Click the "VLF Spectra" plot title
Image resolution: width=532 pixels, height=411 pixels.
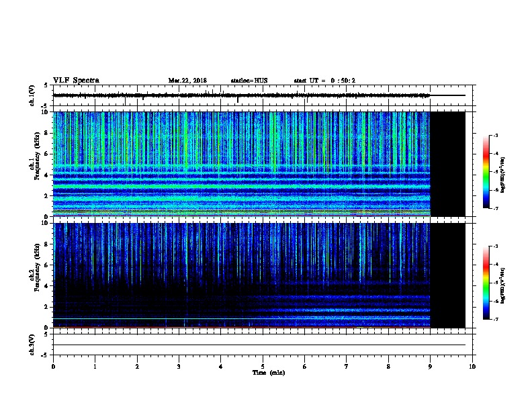(76, 81)
